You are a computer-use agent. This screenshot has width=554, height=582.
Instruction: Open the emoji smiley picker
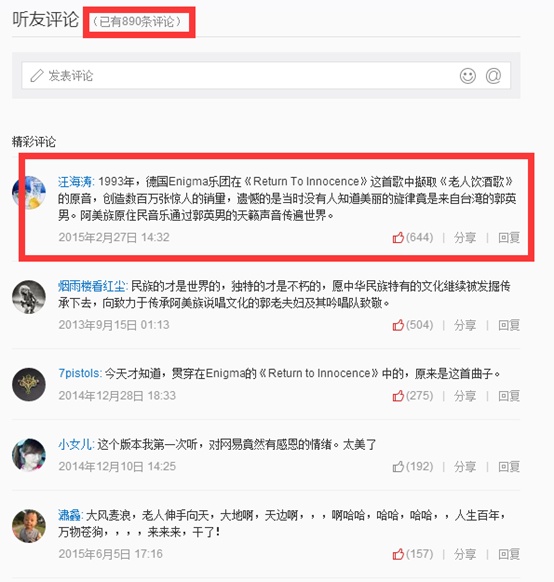tap(468, 76)
